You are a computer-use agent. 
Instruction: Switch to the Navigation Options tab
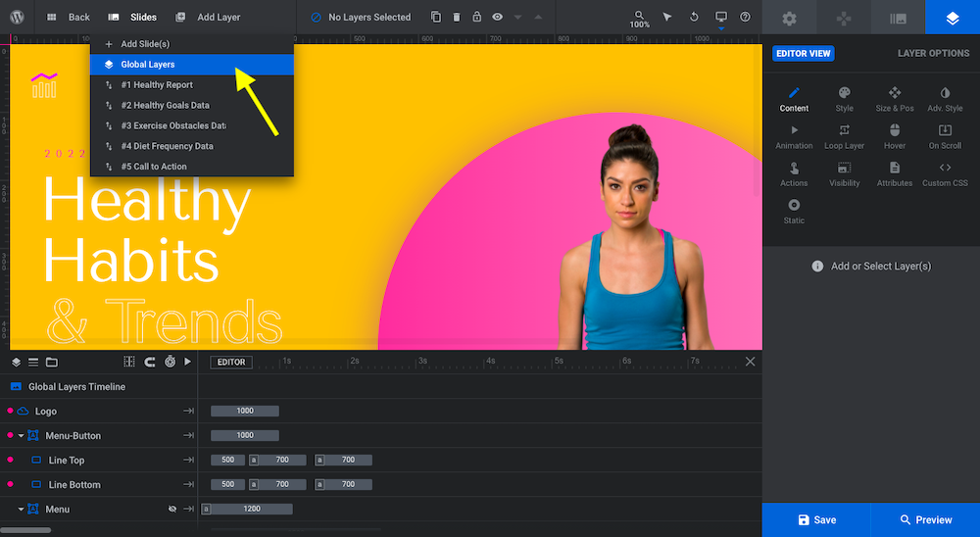pos(844,19)
